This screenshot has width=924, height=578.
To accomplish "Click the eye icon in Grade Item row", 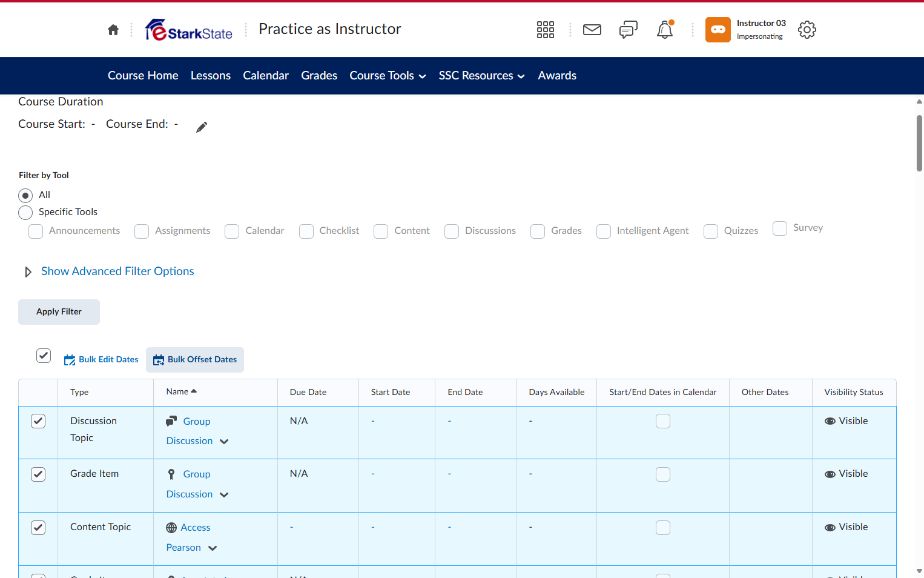I will 830,474.
